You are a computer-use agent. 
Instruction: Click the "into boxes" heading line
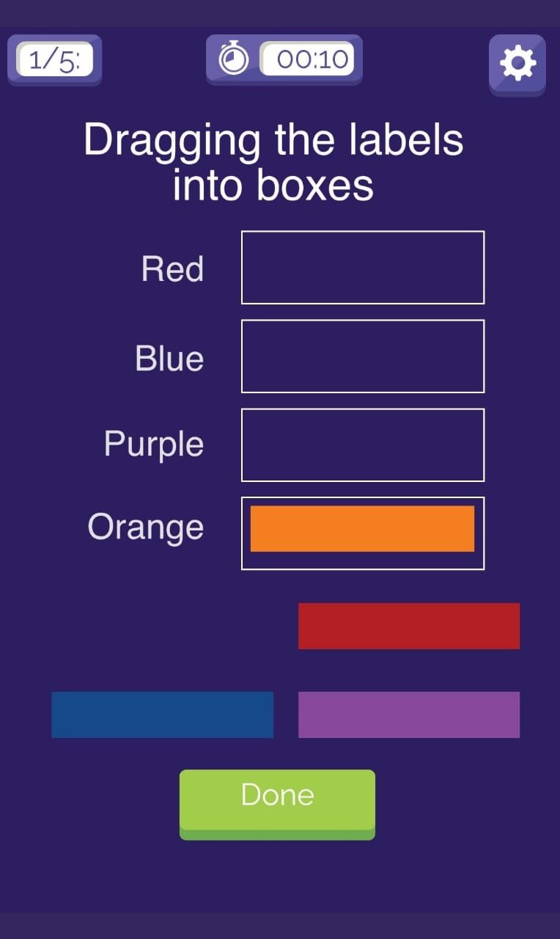click(273, 185)
